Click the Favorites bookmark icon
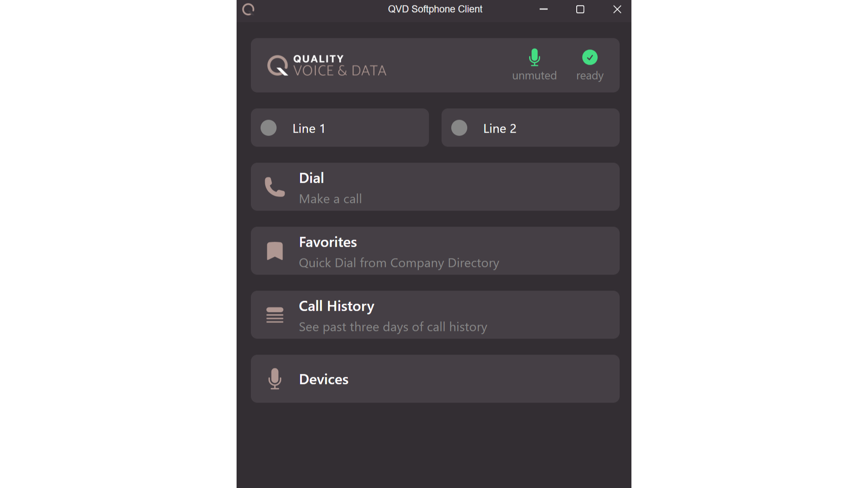 point(275,251)
